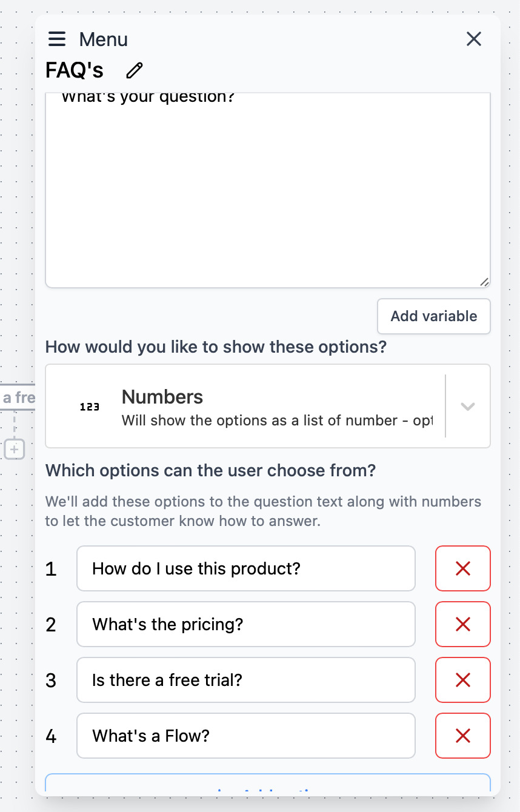
Task: Remove the 'What's a Flow?' option
Action: pos(462,735)
